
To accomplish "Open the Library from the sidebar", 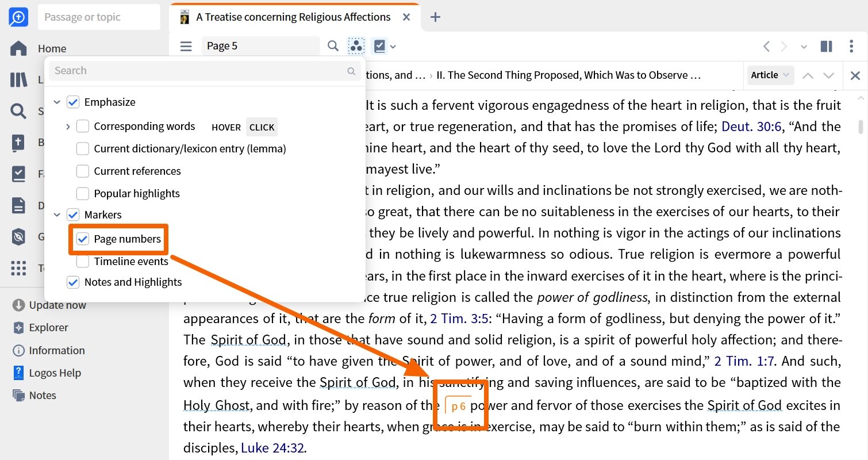I will (18, 79).
